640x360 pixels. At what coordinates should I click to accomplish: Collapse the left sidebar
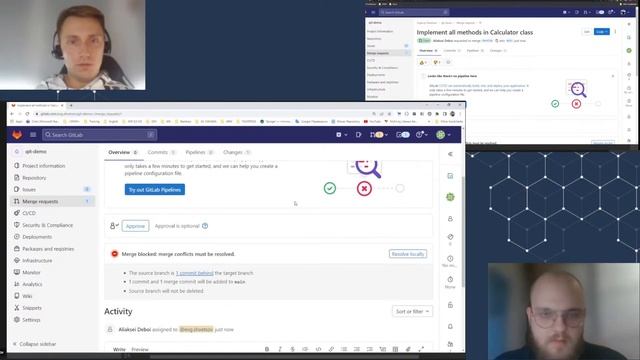pos(35,344)
